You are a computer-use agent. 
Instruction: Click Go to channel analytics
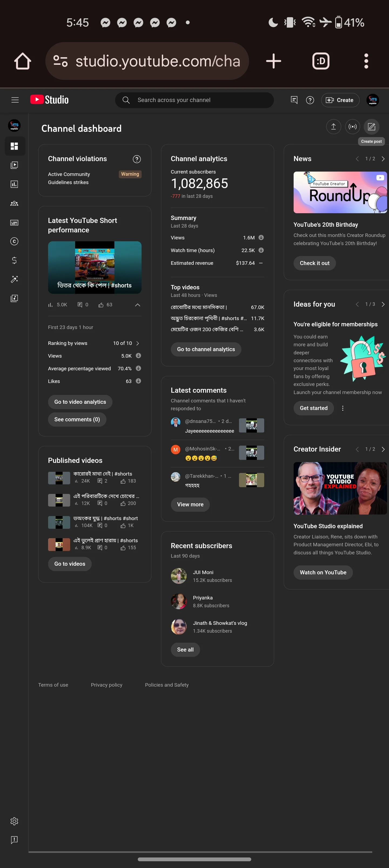(206, 350)
